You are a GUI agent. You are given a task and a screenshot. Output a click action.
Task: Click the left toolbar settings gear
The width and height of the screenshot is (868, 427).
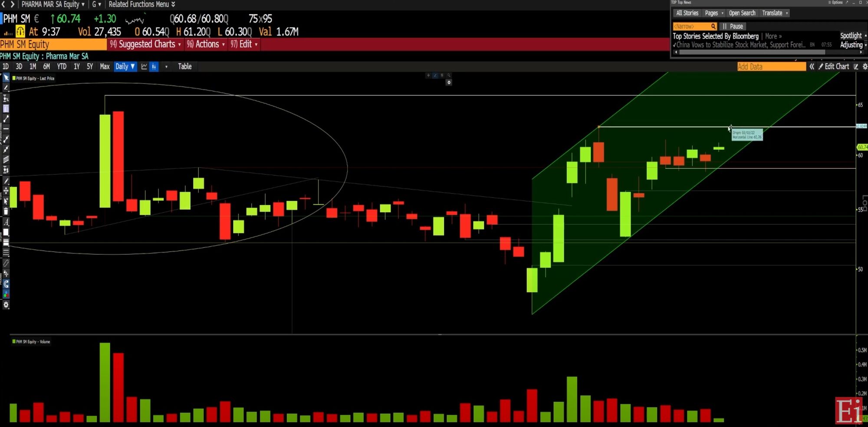pyautogui.click(x=6, y=305)
